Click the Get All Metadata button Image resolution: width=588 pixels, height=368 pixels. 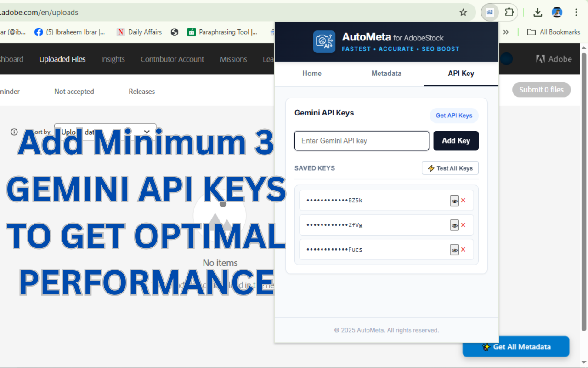tap(516, 347)
